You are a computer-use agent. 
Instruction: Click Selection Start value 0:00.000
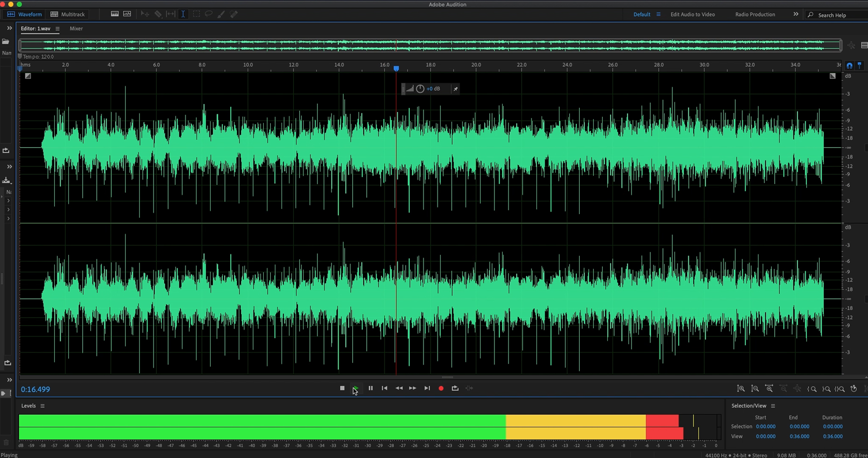click(x=765, y=427)
